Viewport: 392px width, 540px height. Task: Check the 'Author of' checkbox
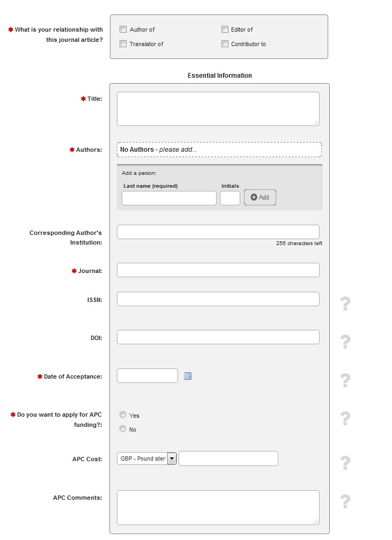[123, 29]
